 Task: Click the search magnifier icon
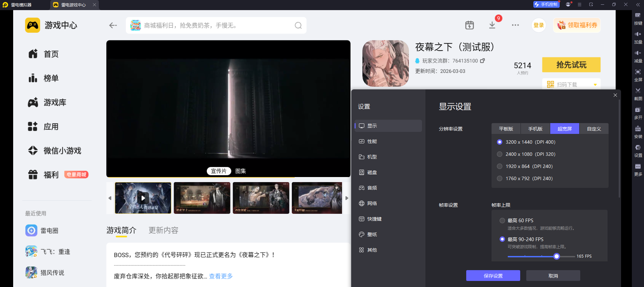click(x=298, y=26)
